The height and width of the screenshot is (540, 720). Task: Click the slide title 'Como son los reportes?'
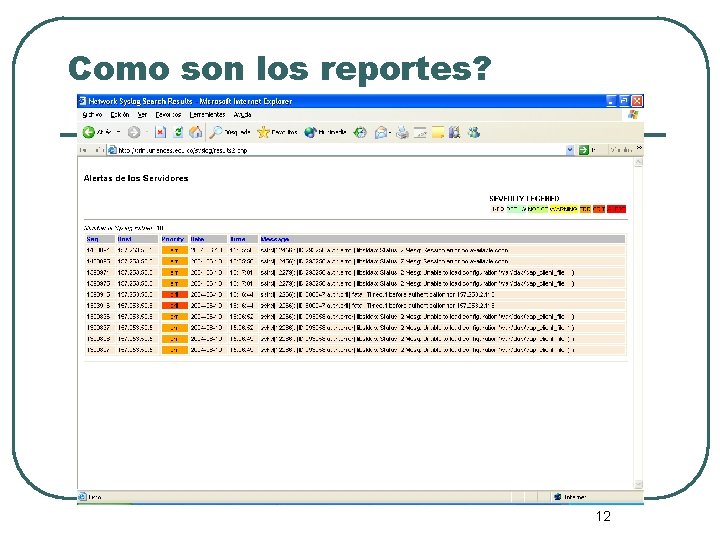click(280, 69)
